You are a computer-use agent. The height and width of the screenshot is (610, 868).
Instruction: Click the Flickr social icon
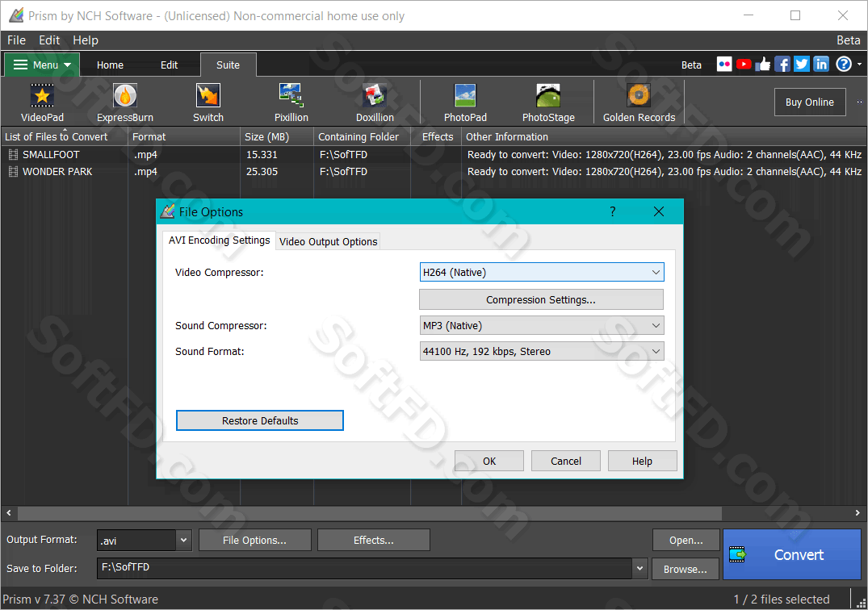coord(724,65)
